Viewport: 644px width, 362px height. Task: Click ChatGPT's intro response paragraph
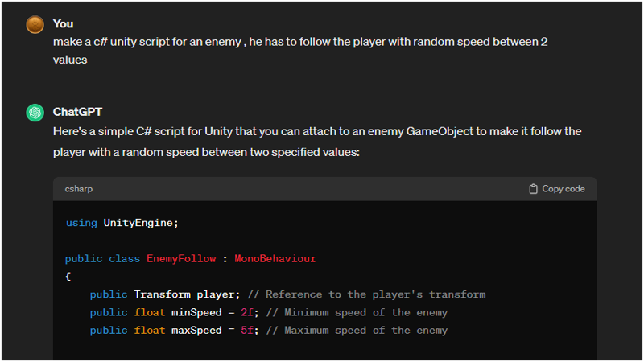coord(317,142)
